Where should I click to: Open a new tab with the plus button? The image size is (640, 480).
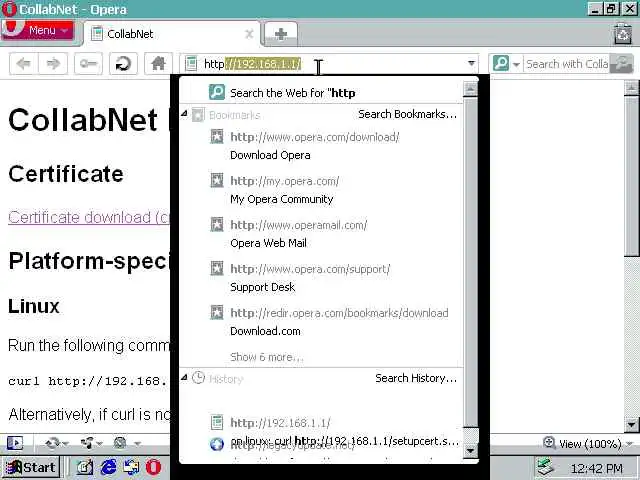click(x=281, y=34)
